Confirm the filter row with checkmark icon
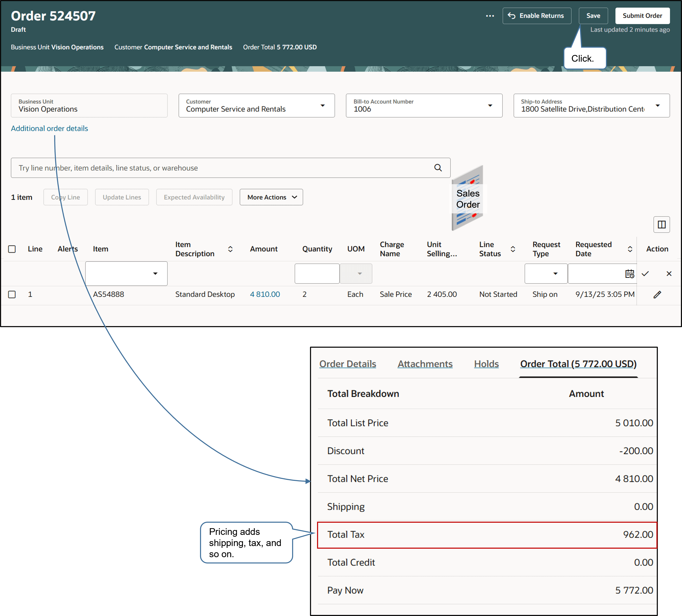The image size is (682, 616). tap(645, 274)
